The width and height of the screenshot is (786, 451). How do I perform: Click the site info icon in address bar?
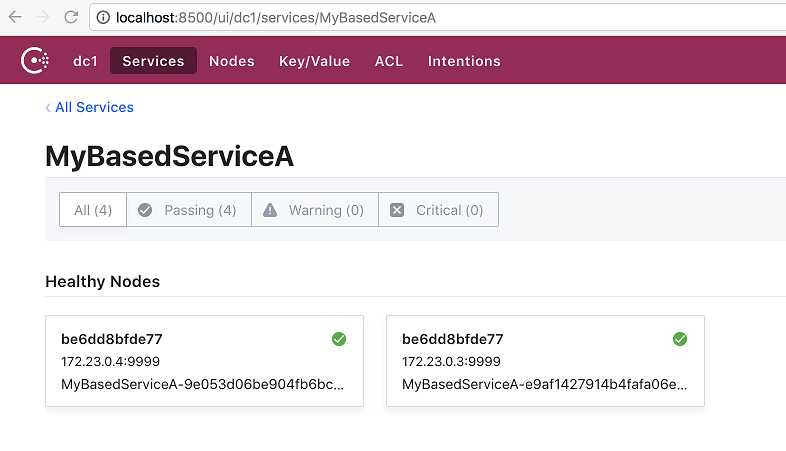[103, 18]
